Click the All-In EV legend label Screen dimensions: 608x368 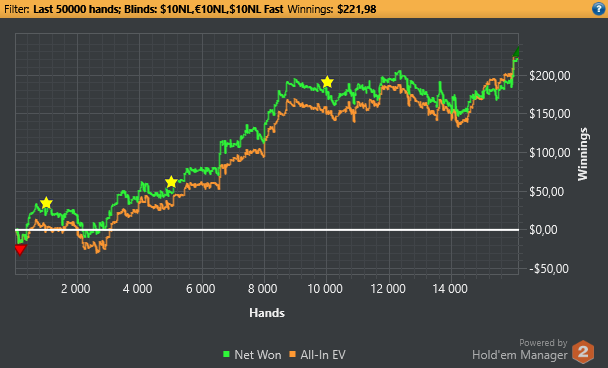(x=323, y=354)
